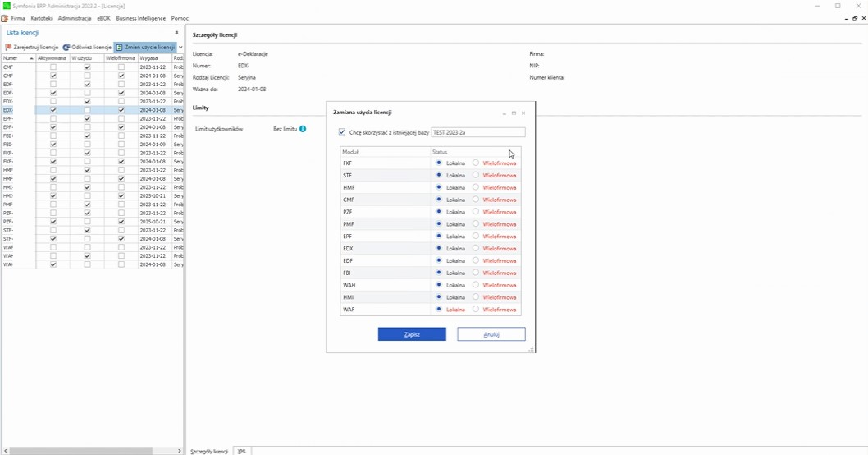Click the blue info icon beside Bez limitu
Screen dimensions: 868x455
(x=303, y=129)
